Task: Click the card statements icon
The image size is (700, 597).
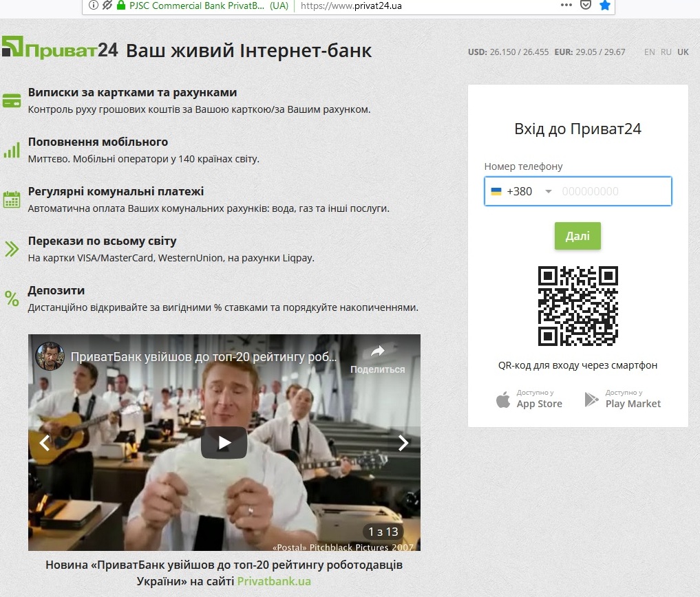Action: [12, 100]
